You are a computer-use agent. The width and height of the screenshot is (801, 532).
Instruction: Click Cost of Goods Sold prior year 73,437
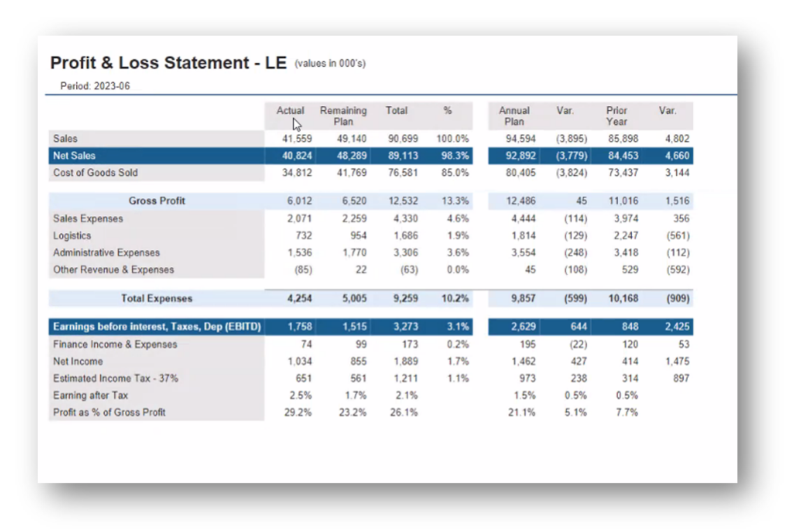[x=623, y=173]
